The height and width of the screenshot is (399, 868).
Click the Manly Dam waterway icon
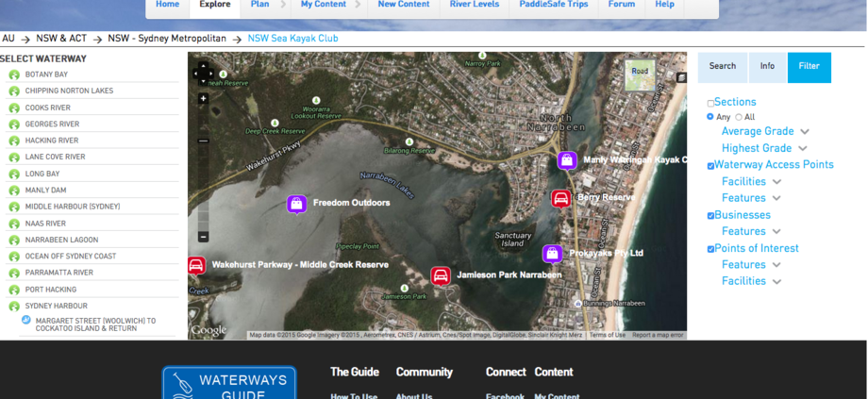pyautogui.click(x=14, y=191)
